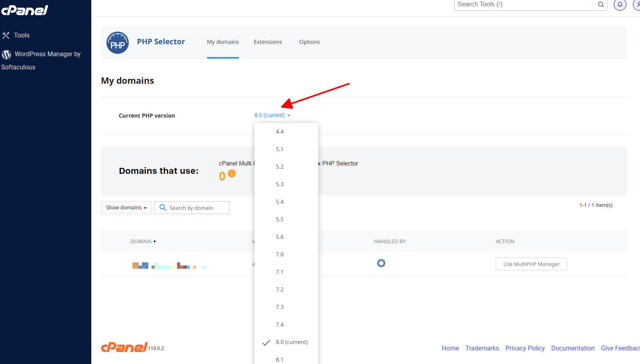Click the PHP Selector logo icon
640x364 pixels.
118,43
